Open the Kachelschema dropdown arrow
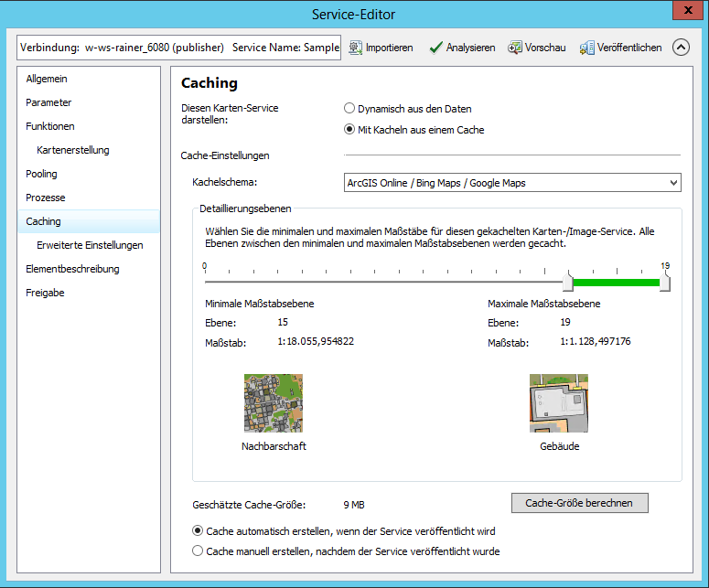Screen dimensions: 709x588 pyautogui.click(x=673, y=183)
